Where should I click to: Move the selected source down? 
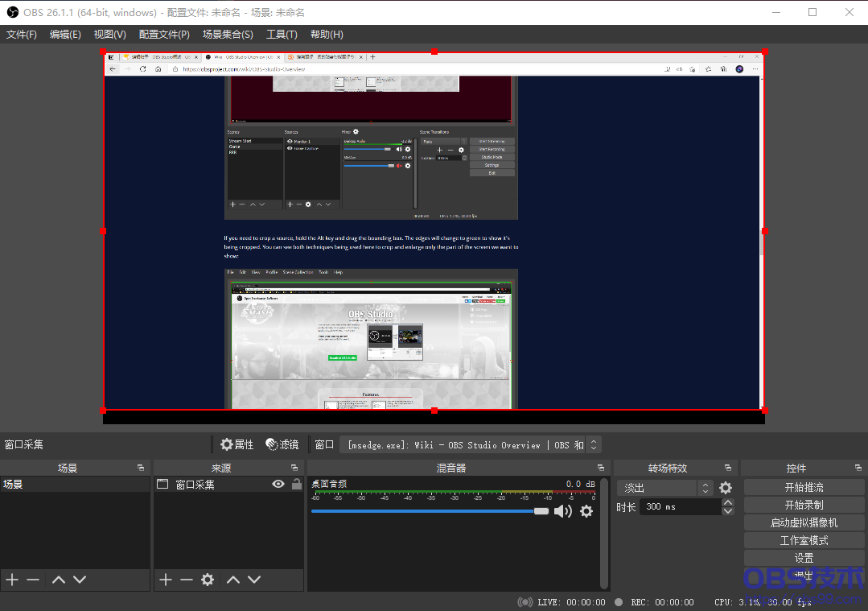tap(254, 580)
